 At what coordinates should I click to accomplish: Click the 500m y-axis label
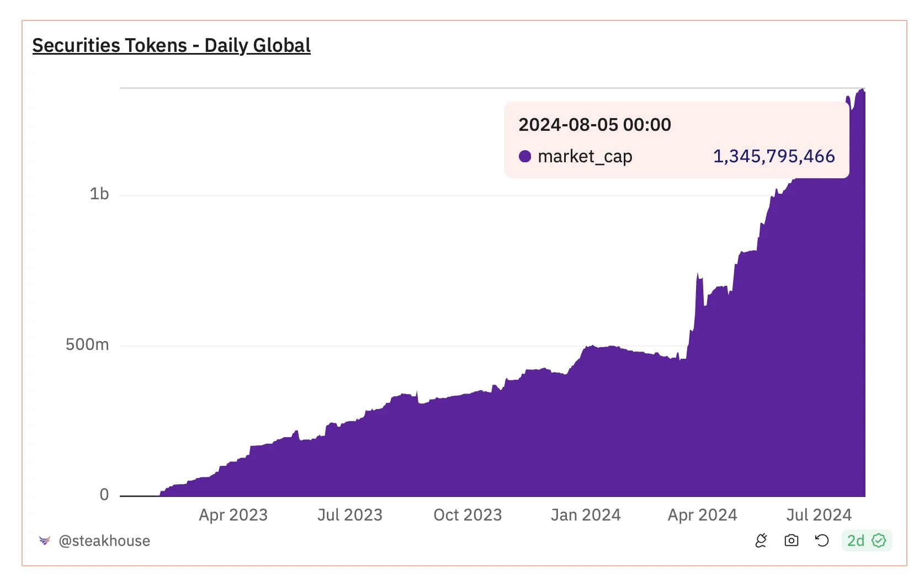pyautogui.click(x=87, y=344)
